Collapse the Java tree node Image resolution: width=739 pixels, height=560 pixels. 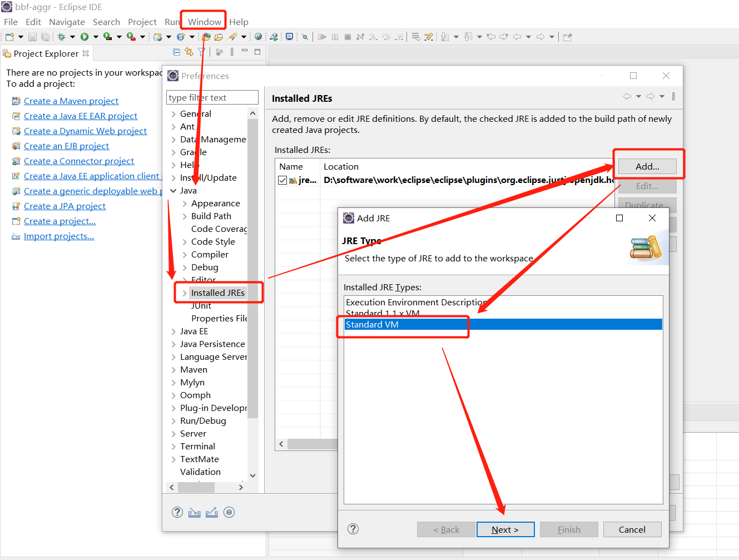tap(173, 191)
